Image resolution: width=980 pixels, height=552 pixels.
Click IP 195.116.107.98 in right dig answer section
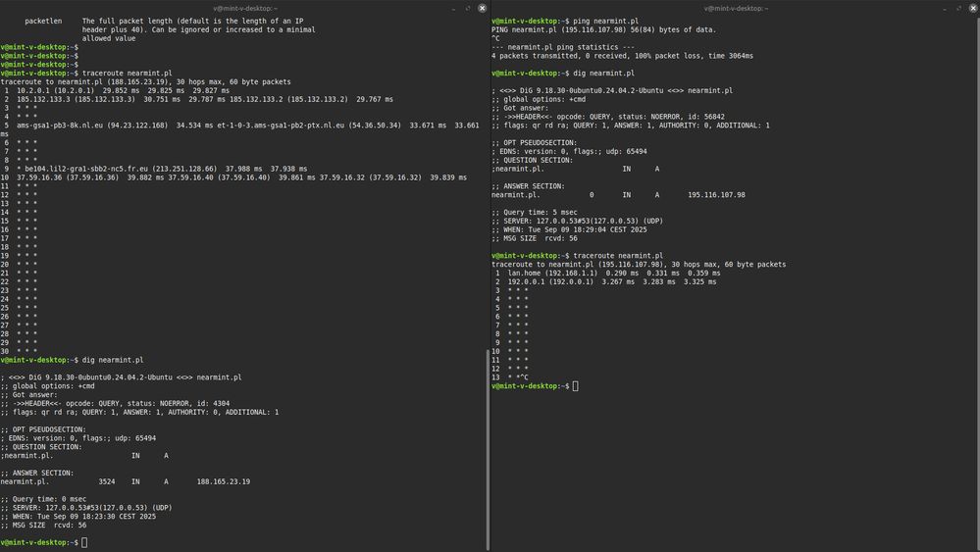coord(717,194)
